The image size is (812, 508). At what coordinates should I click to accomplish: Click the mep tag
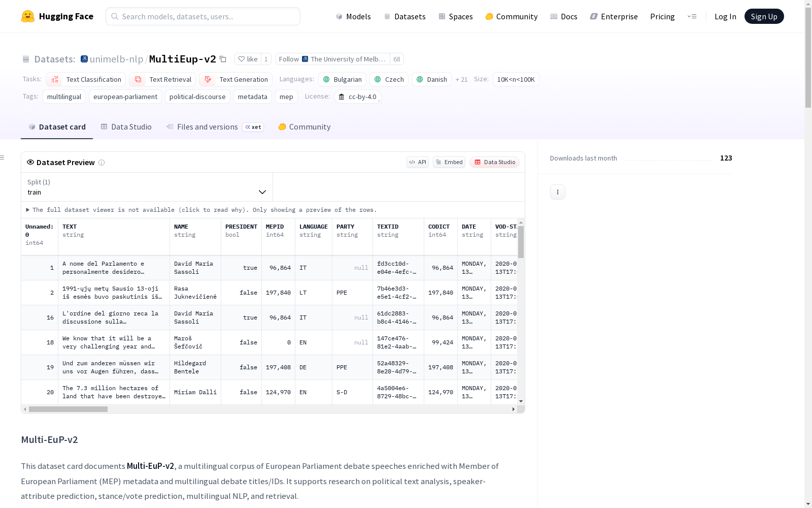point(286,97)
